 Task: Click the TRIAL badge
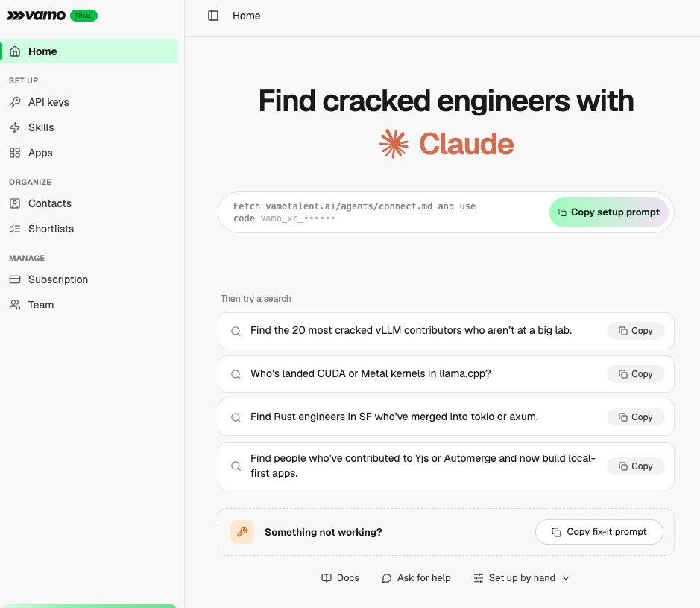click(x=83, y=16)
